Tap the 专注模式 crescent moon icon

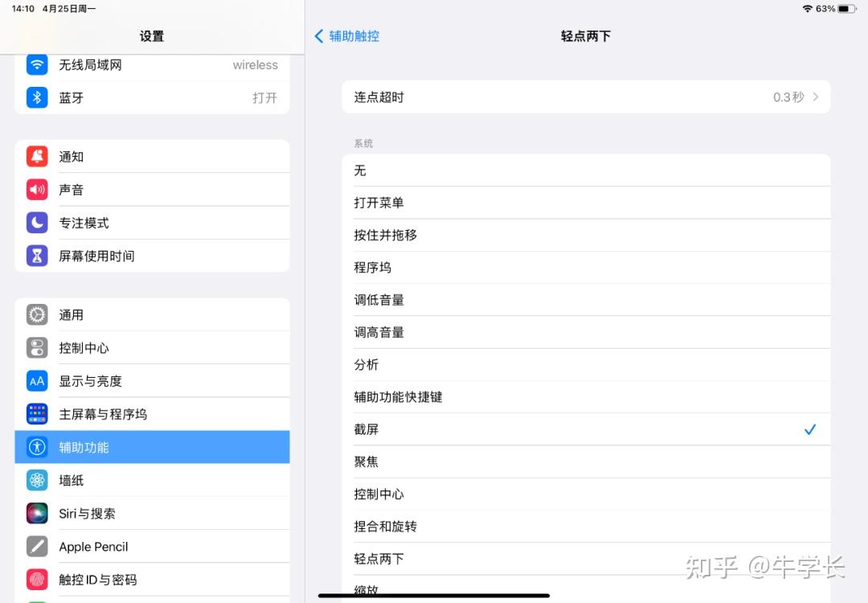coord(36,223)
